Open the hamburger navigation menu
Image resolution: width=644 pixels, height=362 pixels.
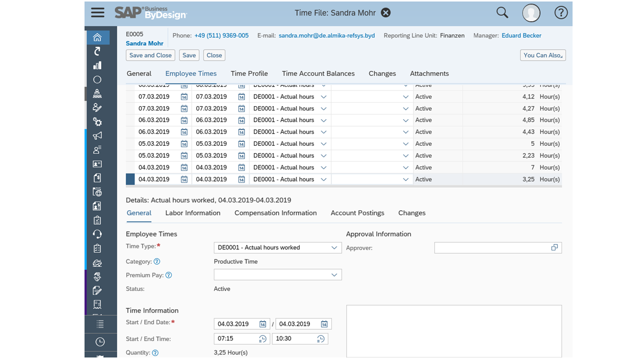98,13
